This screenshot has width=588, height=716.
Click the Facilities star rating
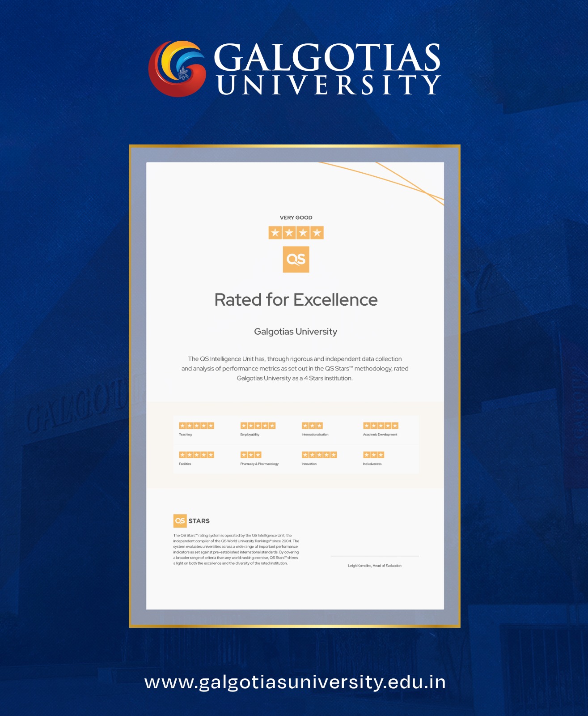(196, 455)
